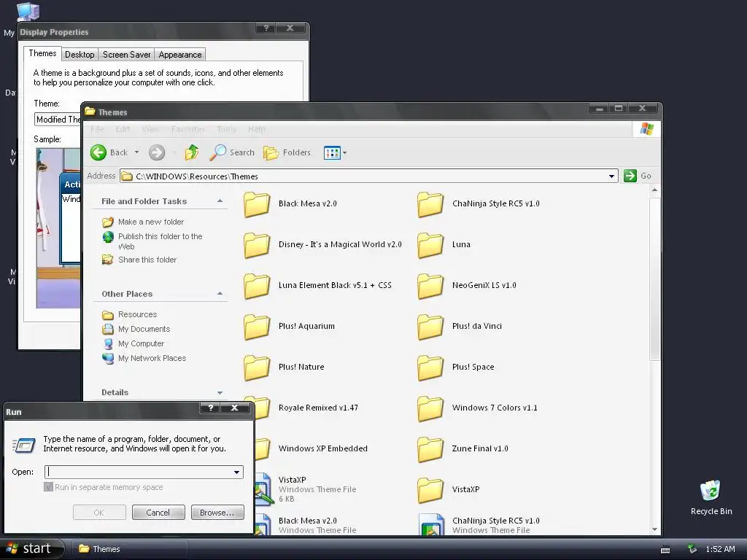
Task: Go back using the green Back arrow
Action: [x=98, y=152]
